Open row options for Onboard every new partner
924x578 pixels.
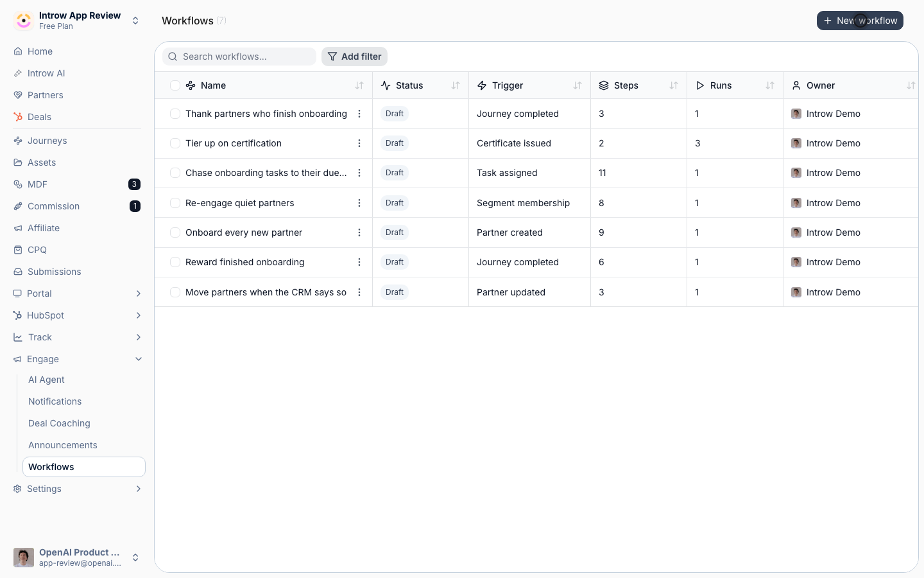tap(359, 232)
